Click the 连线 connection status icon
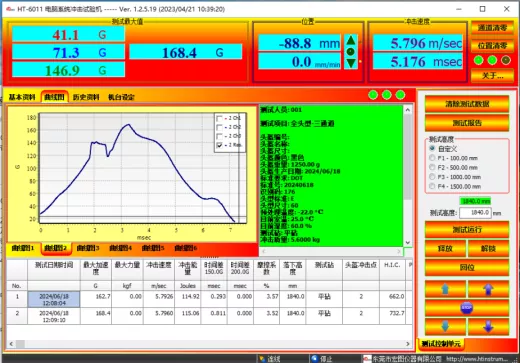This screenshot has height=363, width=520. click(x=262, y=359)
